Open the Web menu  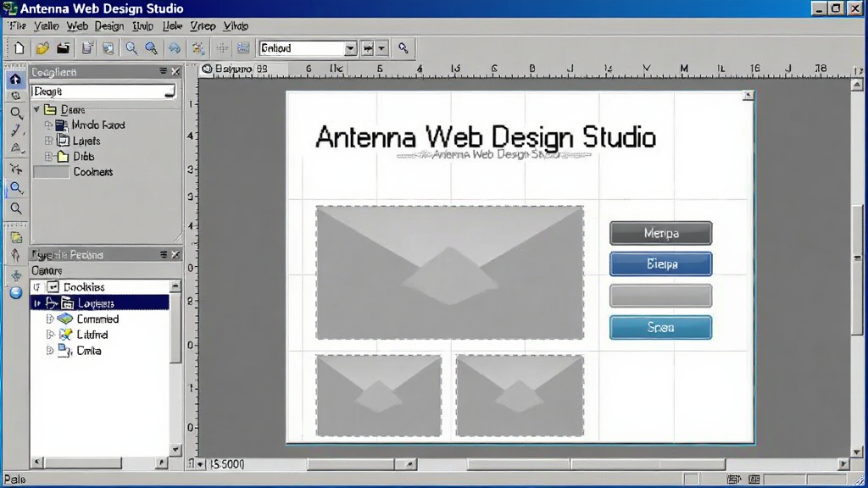coord(77,26)
